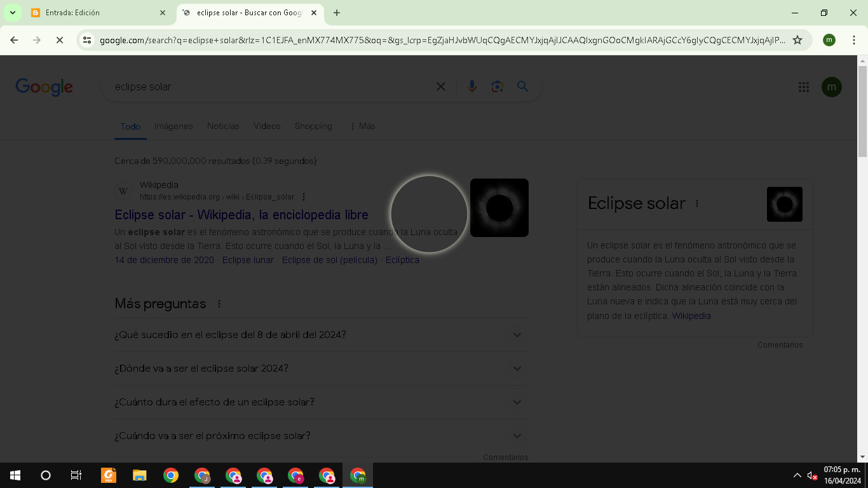Open options beside Más preguntas
Image resolution: width=868 pixels, height=488 pixels.
(x=219, y=304)
